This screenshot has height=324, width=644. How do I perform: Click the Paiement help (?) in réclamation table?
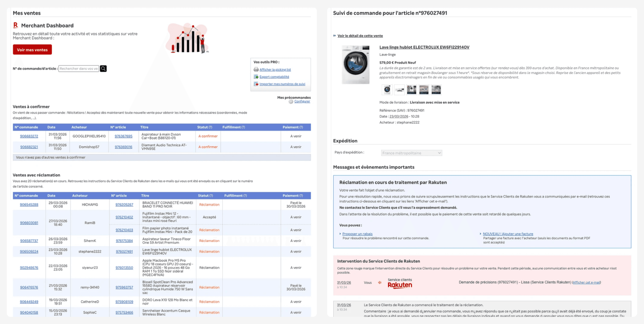tap(301, 196)
